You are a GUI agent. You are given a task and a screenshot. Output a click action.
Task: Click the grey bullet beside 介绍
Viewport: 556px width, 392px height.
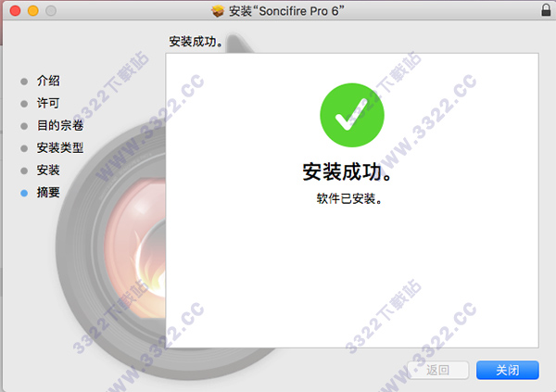pos(24,82)
